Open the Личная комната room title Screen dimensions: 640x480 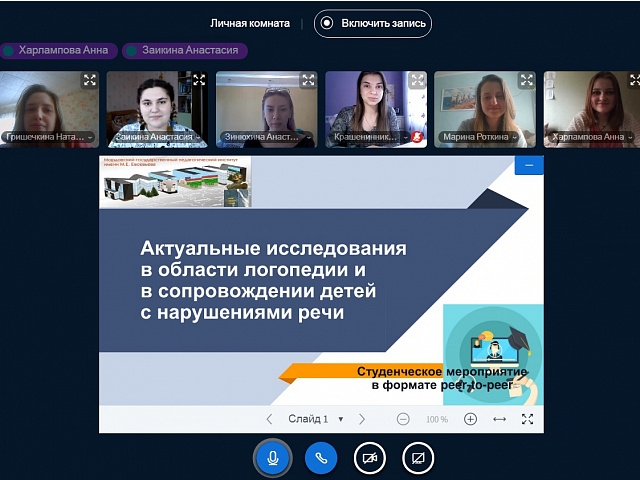click(250, 23)
